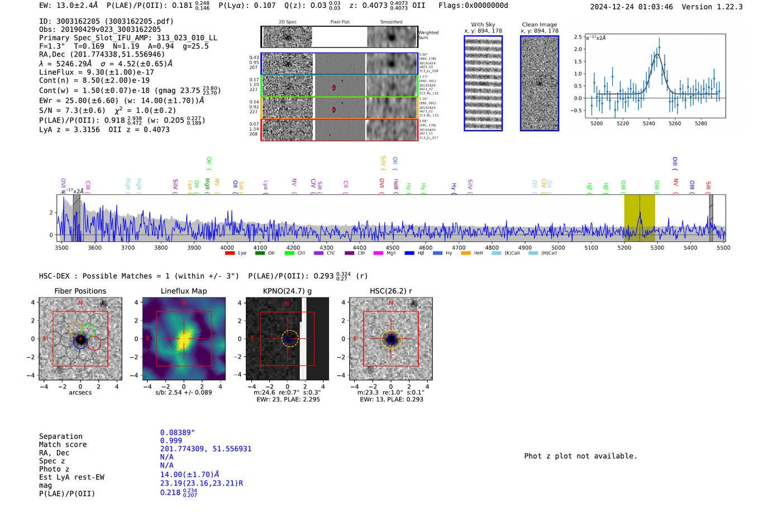Click the 'Obs: 20190429v023_3003162205' line
Viewport: 782px width, 532px height.
click(x=100, y=30)
